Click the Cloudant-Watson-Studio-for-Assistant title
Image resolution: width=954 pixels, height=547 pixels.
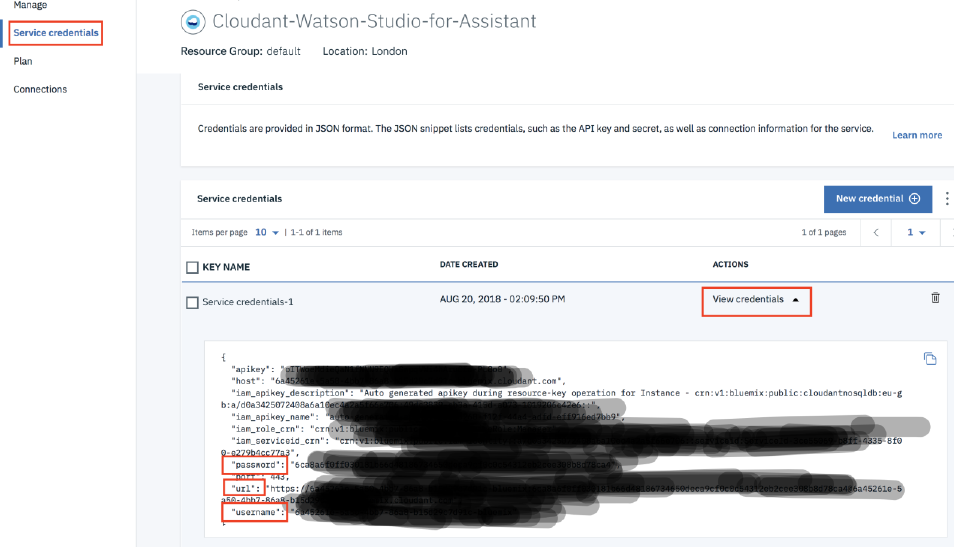(x=374, y=21)
